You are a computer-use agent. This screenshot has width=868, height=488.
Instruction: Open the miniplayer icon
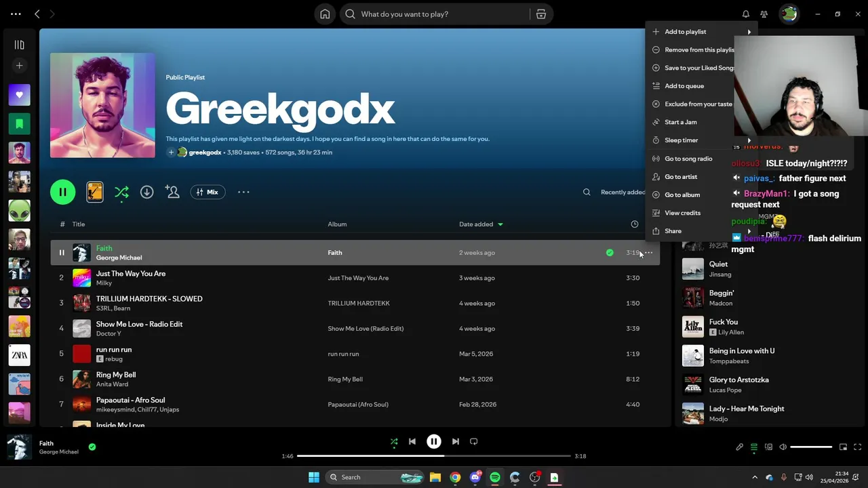pos(843,447)
